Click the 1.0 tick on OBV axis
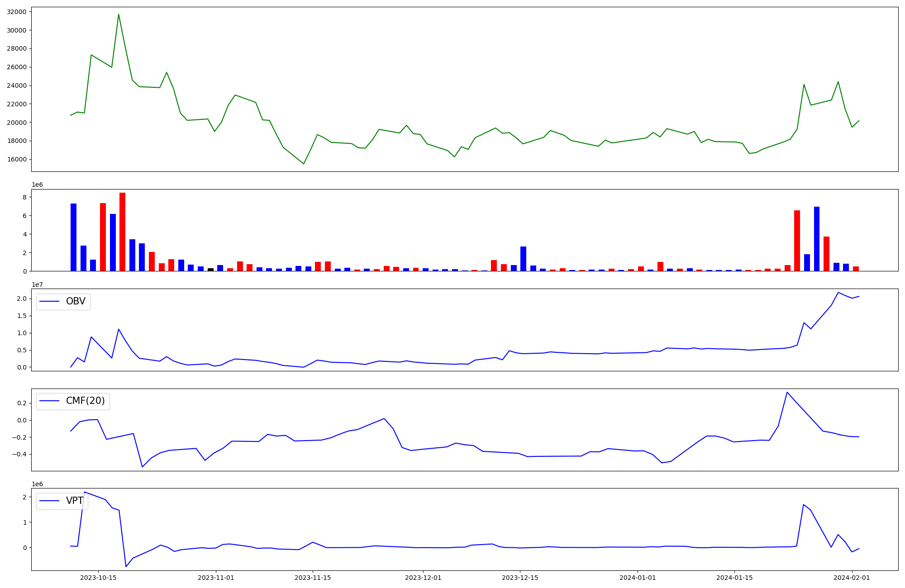This screenshot has width=905, height=588. click(22, 333)
